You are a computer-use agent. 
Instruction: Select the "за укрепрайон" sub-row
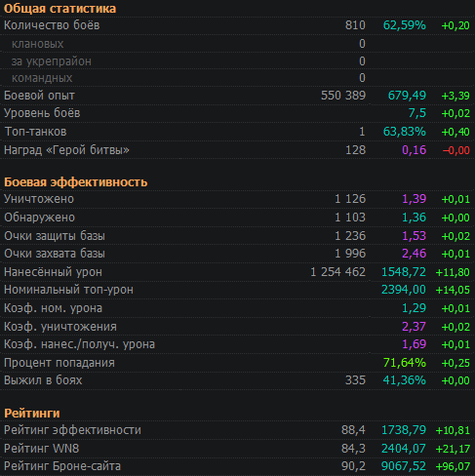click(x=237, y=61)
